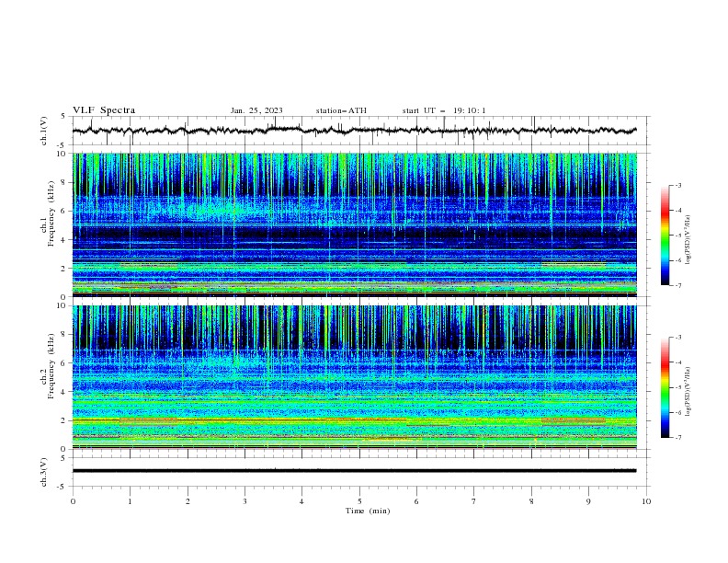This screenshot has height=563, width=728.
Task: Click time axis tick label "3"
Action: coord(245,501)
